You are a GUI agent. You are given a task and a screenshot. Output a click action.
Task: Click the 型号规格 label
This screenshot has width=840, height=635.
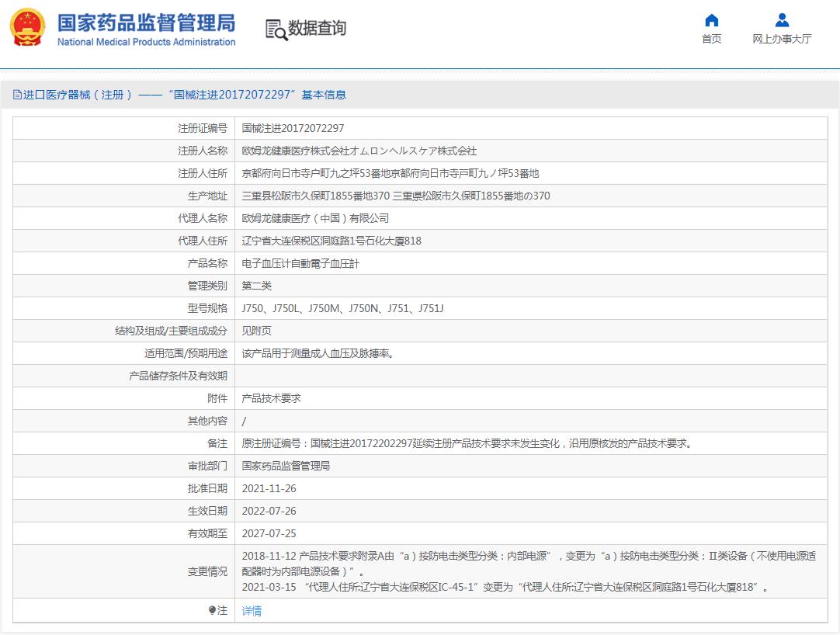207,308
